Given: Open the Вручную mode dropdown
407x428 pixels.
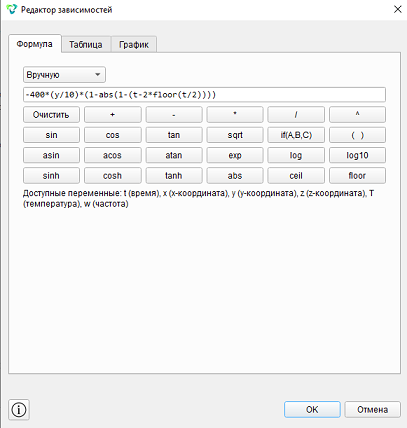Looking at the screenshot, I should tap(64, 75).
